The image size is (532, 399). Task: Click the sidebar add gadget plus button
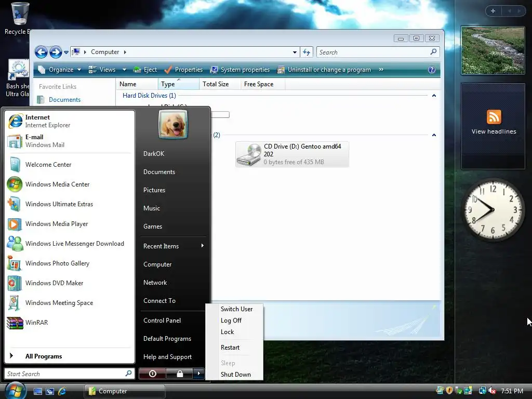[x=493, y=11]
